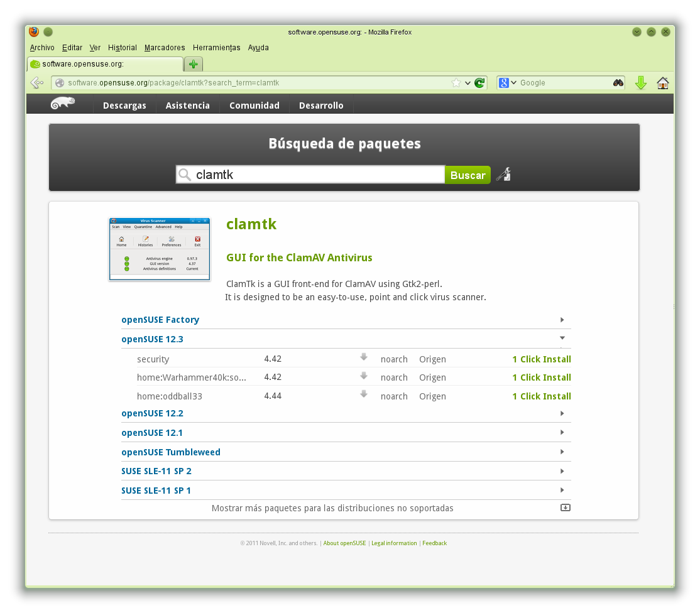Click the magnifier icon in package search box
This screenshot has width=700, height=613.
(x=184, y=175)
